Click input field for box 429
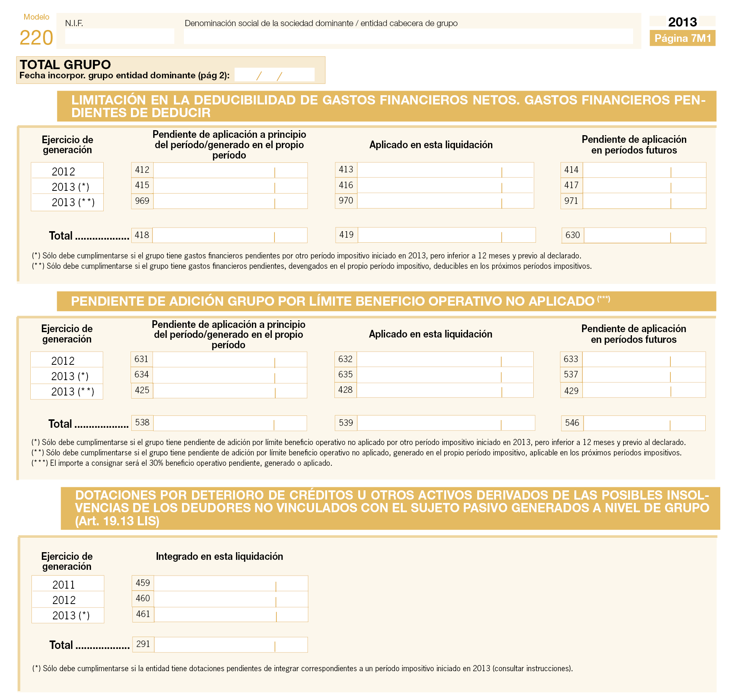736x700 pixels. pos(644,390)
